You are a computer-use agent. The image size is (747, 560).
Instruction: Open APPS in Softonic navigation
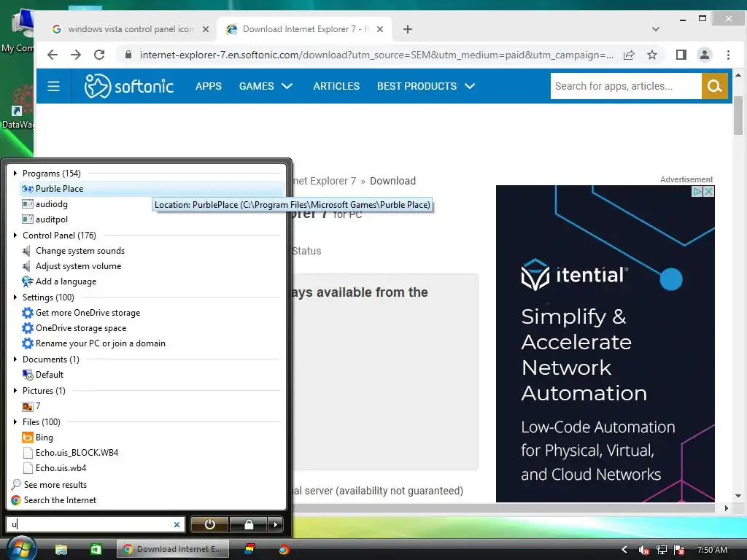[x=209, y=86]
